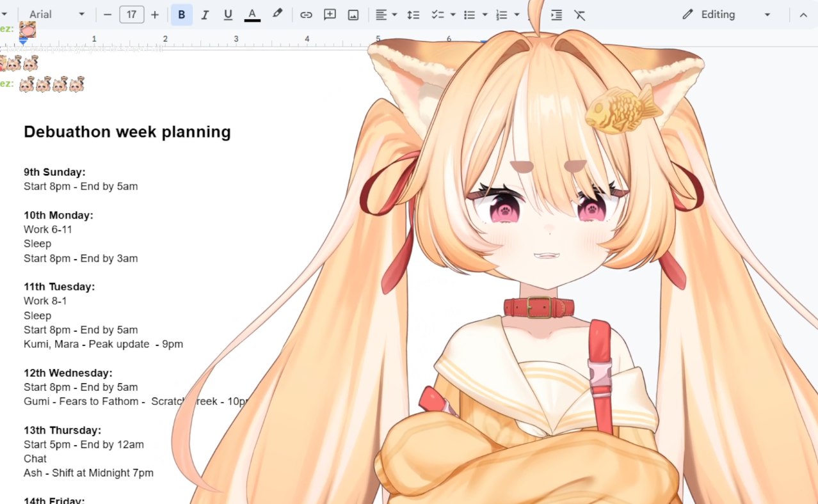Screen dimensions: 818x504
Task: Decrease font size with minus button
Action: coord(108,15)
